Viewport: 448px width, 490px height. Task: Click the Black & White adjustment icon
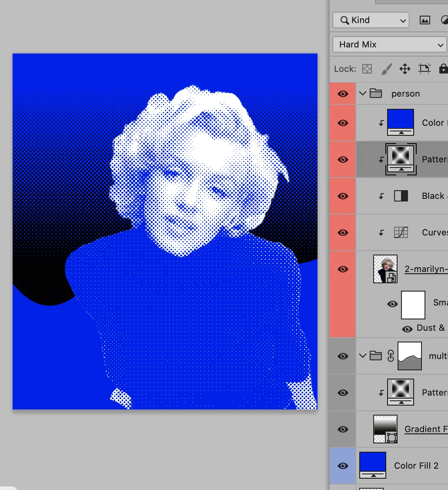pos(401,196)
